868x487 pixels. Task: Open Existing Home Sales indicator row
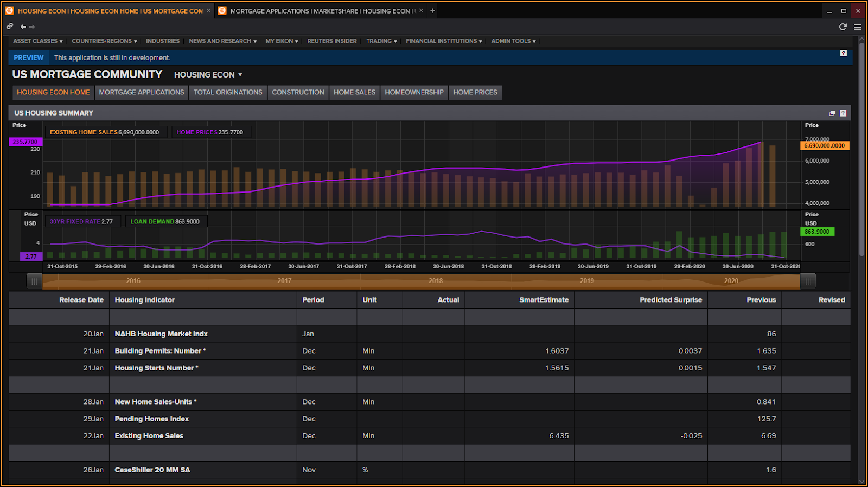(x=430, y=436)
